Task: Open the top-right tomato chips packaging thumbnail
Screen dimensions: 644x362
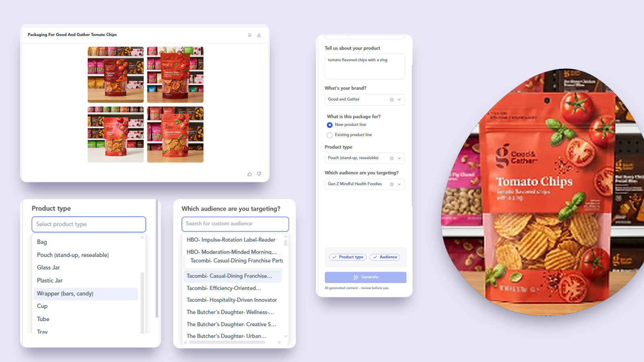Action: click(175, 75)
